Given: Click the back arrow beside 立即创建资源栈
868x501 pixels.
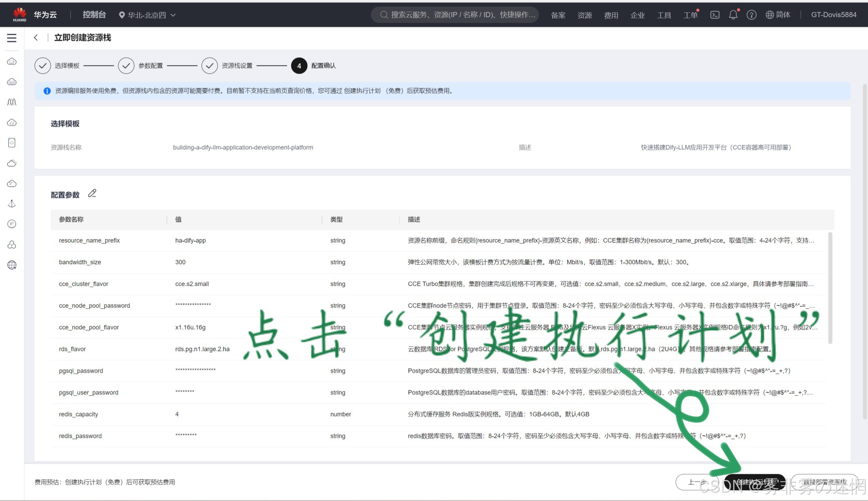Looking at the screenshot, I should point(36,38).
